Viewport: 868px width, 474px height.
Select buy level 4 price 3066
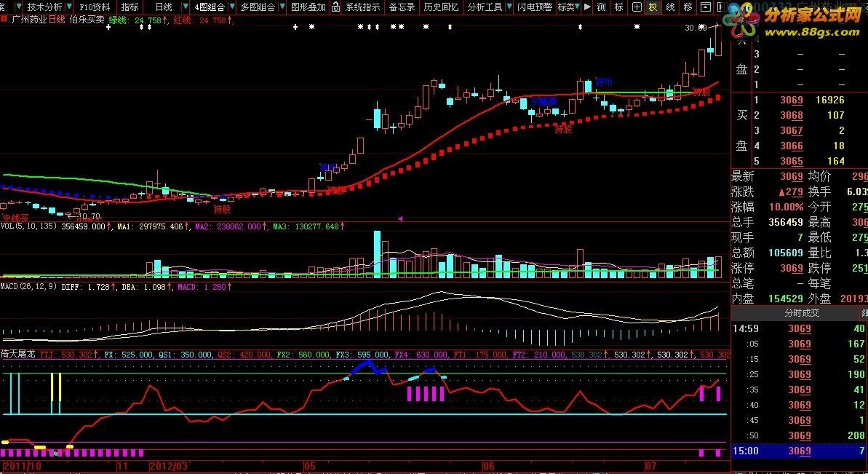coord(791,146)
